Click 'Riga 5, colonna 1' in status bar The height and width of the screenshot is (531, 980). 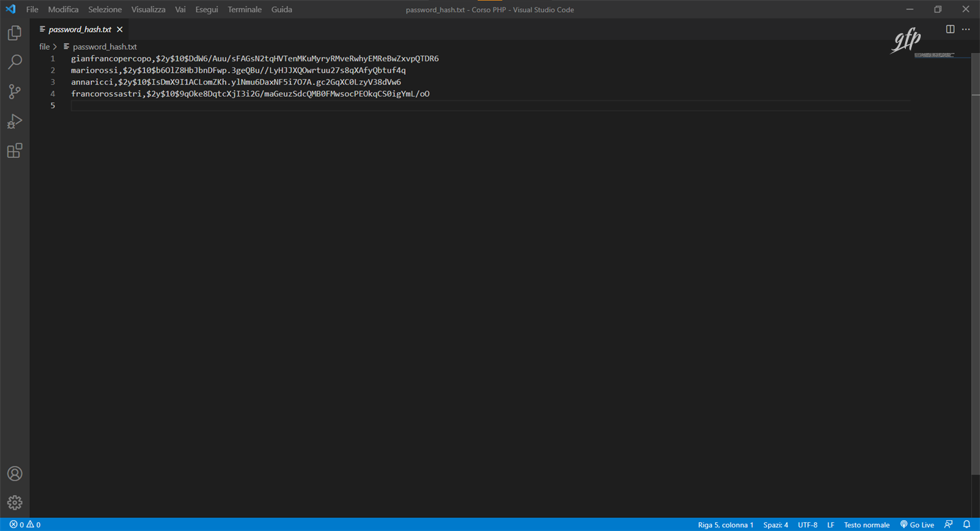(725, 525)
